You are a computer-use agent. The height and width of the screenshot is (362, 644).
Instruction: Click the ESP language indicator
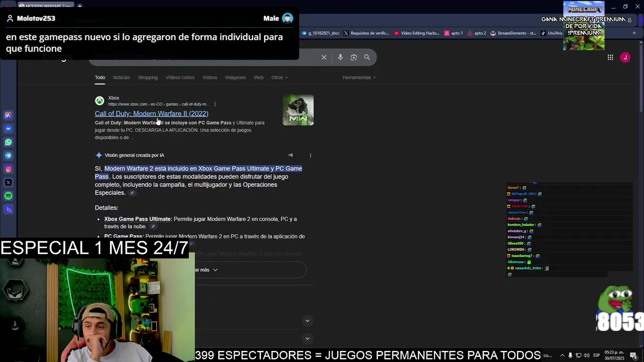[596, 355]
